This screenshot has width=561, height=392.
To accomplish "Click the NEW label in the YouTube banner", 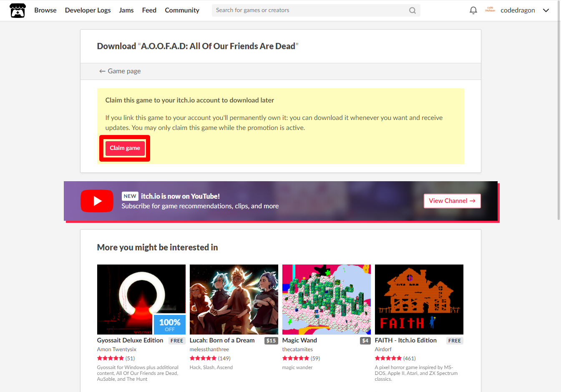I will pos(130,196).
